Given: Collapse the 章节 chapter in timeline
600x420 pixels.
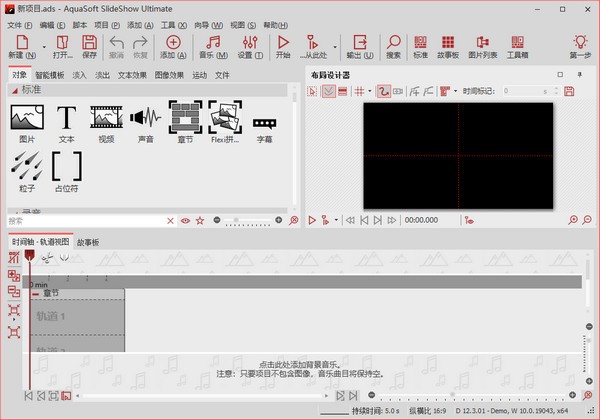Looking at the screenshot, I should click(x=36, y=294).
